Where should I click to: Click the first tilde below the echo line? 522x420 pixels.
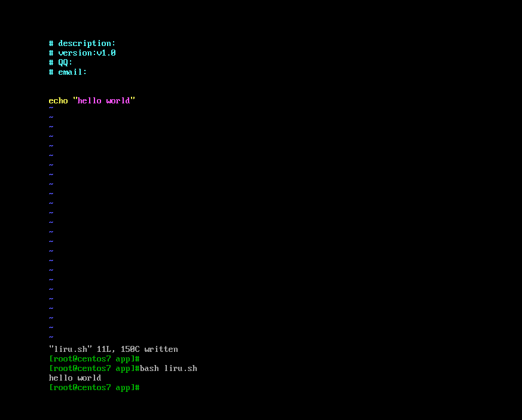(x=51, y=108)
